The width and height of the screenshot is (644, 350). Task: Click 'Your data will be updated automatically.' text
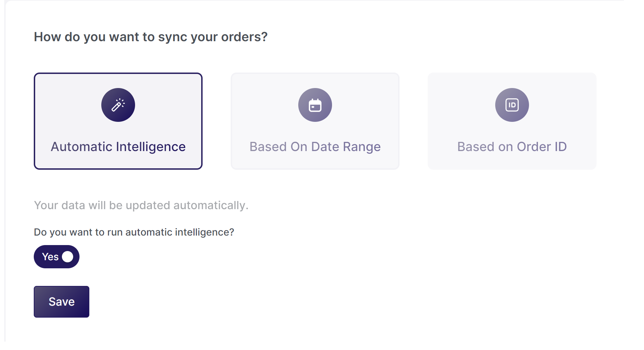point(141,205)
